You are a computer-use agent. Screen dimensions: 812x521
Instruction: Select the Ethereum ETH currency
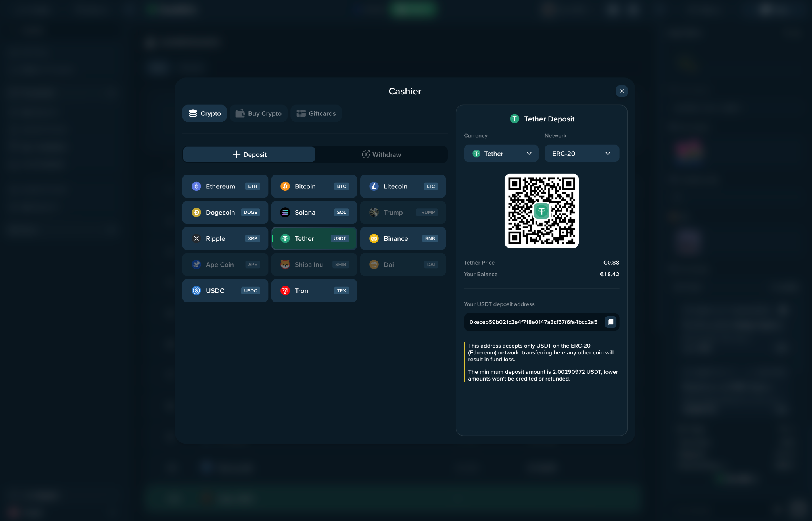[225, 186]
